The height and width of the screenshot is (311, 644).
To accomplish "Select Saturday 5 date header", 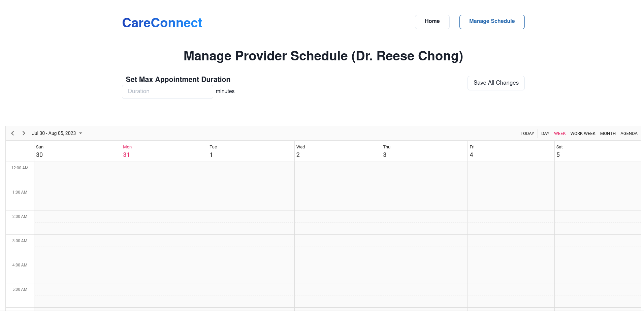I will pyautogui.click(x=558, y=155).
